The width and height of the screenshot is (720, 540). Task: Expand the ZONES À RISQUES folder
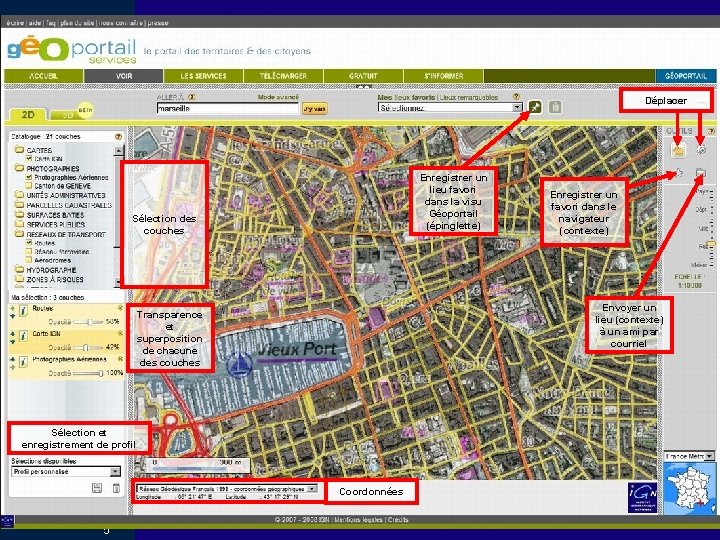(19, 279)
